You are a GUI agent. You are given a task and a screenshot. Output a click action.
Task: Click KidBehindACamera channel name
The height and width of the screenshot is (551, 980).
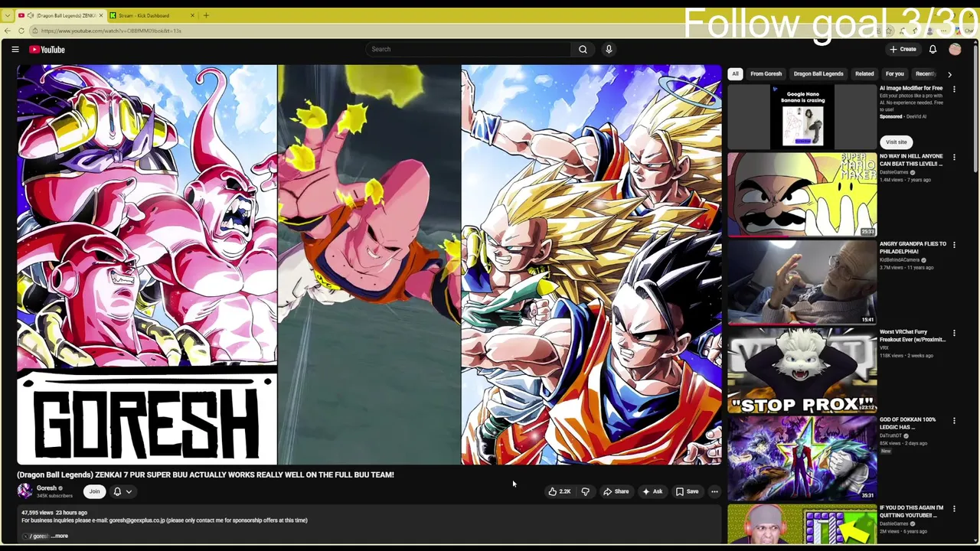(899, 260)
